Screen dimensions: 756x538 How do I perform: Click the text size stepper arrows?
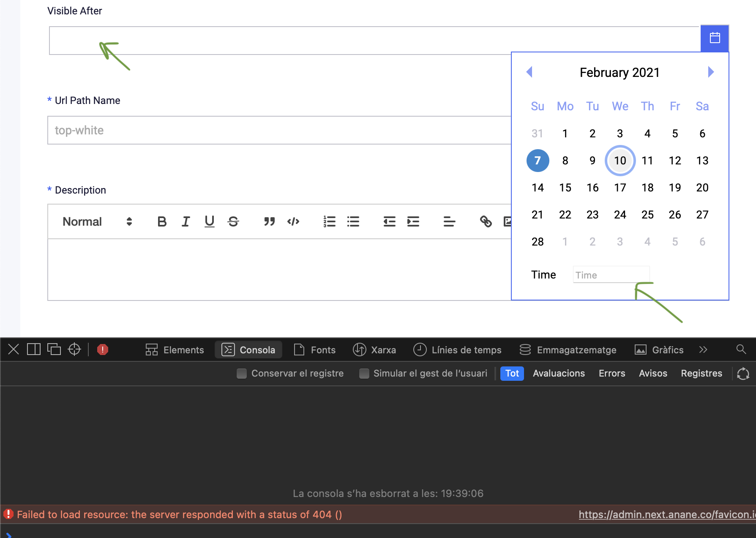[x=129, y=221]
